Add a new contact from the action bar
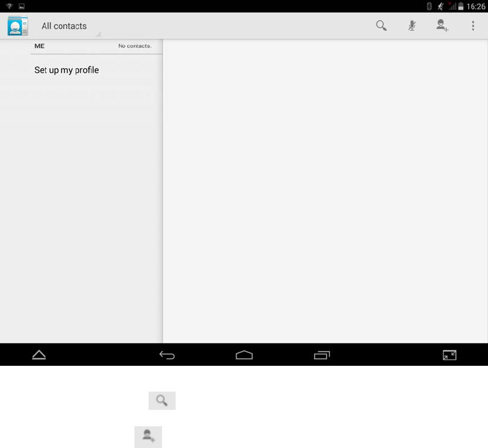The image size is (488, 448). 442,25
